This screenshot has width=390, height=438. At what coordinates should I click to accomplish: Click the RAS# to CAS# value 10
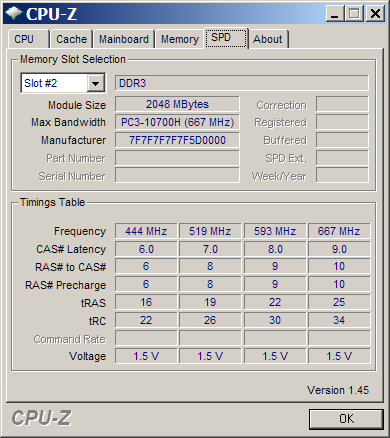[339, 266]
